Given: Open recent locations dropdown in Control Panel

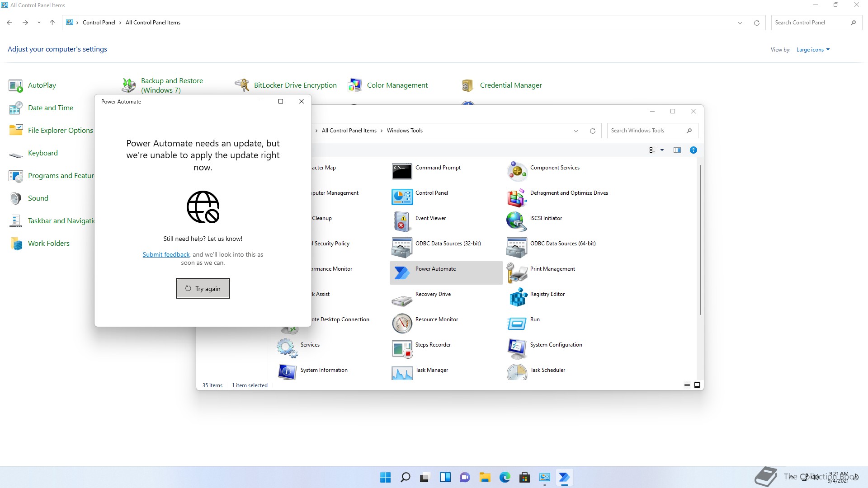Looking at the screenshot, I should [39, 23].
